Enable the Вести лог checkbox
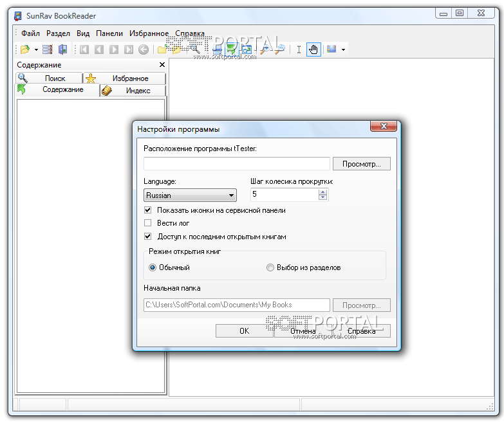504x425 pixels. click(148, 222)
